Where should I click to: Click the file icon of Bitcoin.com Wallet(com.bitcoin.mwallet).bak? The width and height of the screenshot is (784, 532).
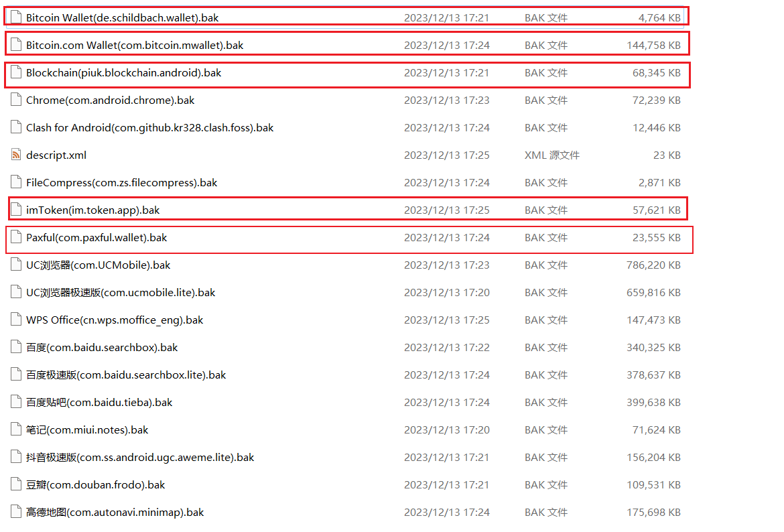(x=16, y=45)
